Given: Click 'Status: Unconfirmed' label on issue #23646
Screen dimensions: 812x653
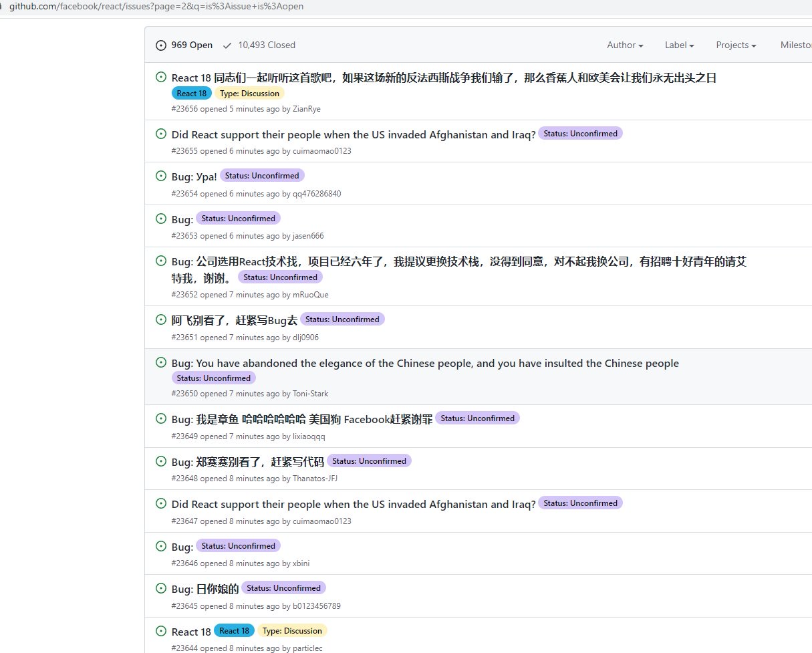Looking at the screenshot, I should pyautogui.click(x=239, y=545).
